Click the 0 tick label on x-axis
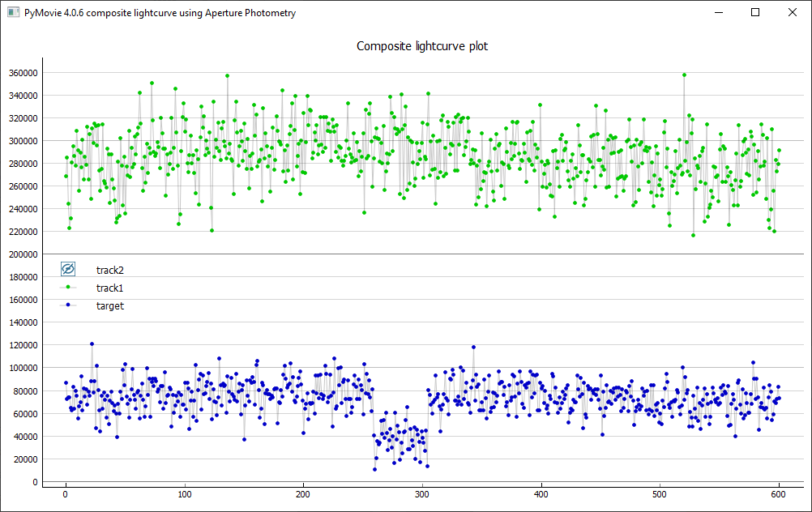This screenshot has width=812, height=512. coord(66,493)
